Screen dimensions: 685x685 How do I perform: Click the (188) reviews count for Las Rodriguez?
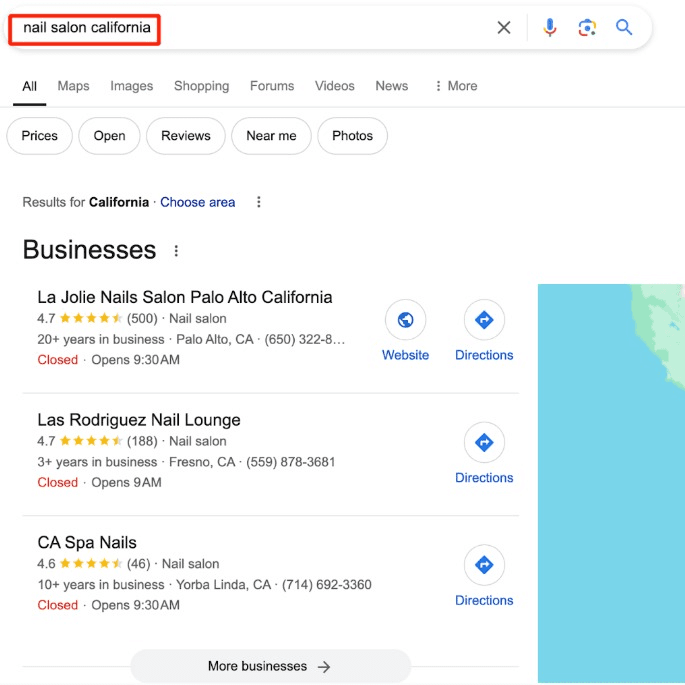coord(142,441)
